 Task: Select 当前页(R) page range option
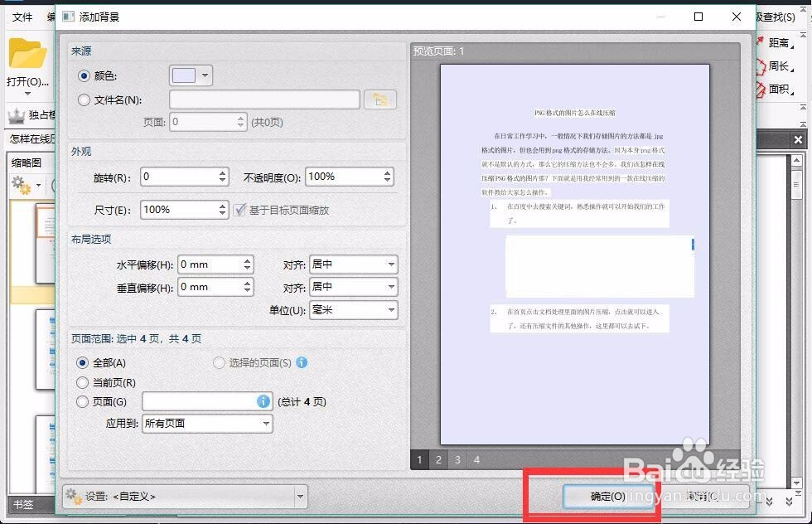[x=81, y=382]
